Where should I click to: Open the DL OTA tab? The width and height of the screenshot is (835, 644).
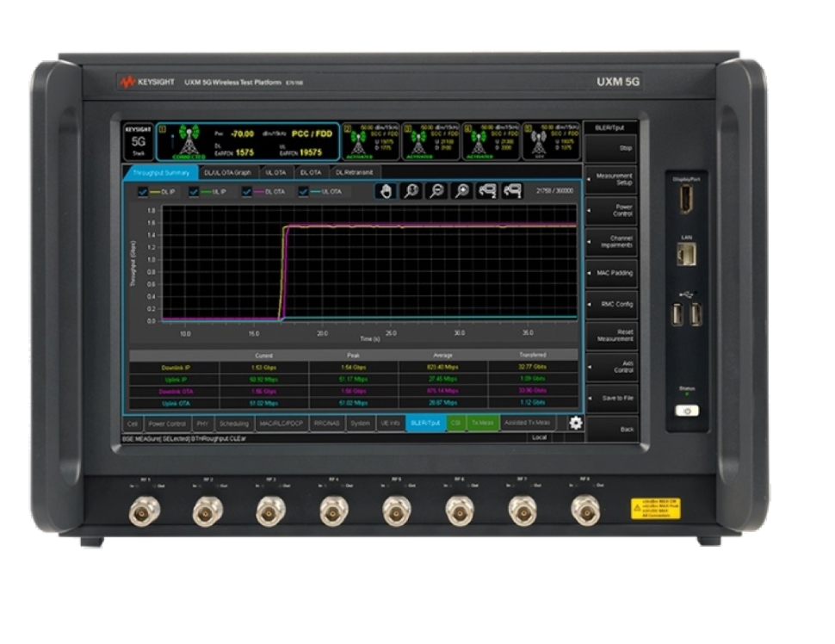click(x=311, y=172)
